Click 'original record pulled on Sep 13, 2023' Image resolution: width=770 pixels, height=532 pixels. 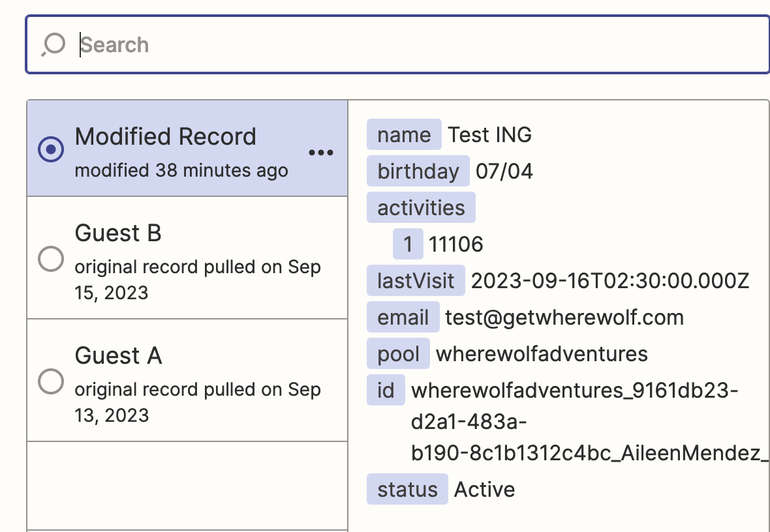pos(198,402)
